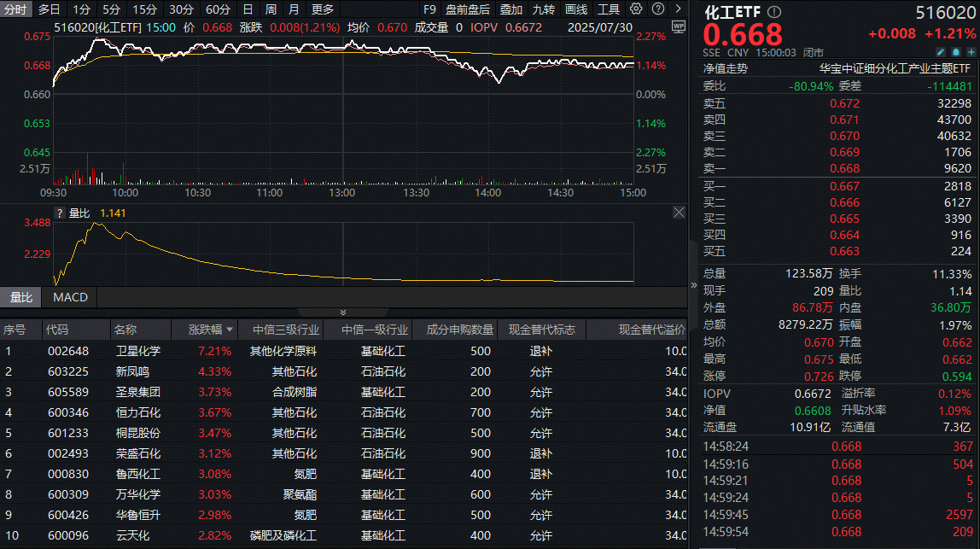
Task: Click the 卖五 price 0.672
Action: click(844, 103)
